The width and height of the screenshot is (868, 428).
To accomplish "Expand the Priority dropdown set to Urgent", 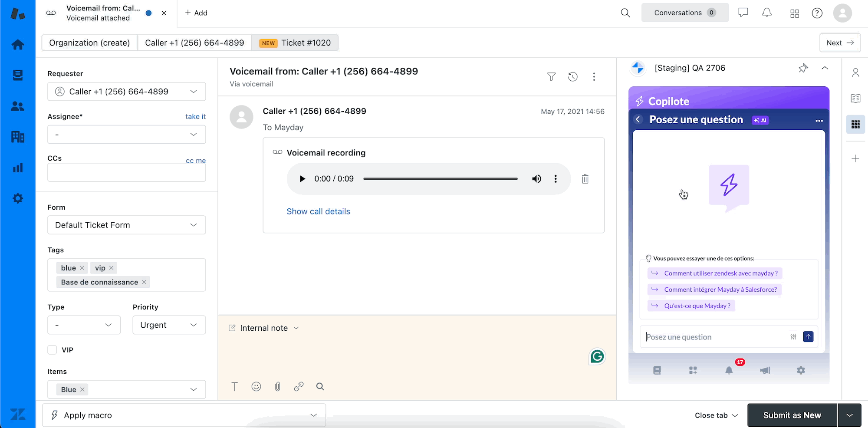I will pos(169,325).
